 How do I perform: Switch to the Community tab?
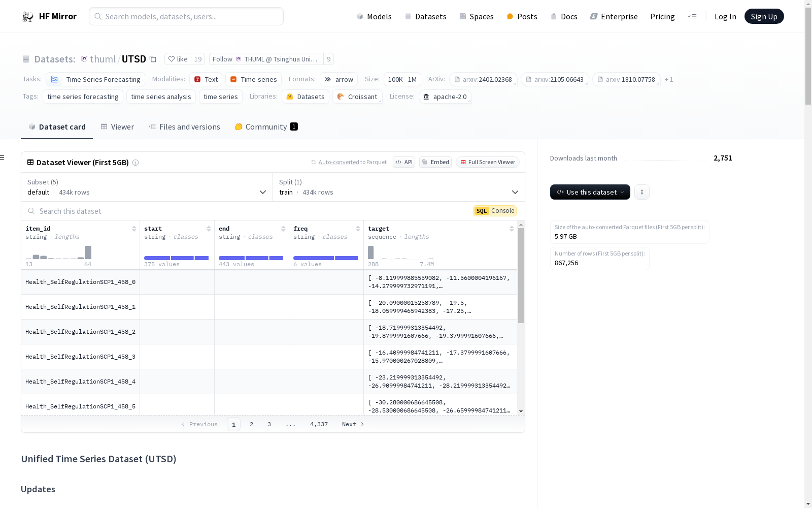click(266, 127)
